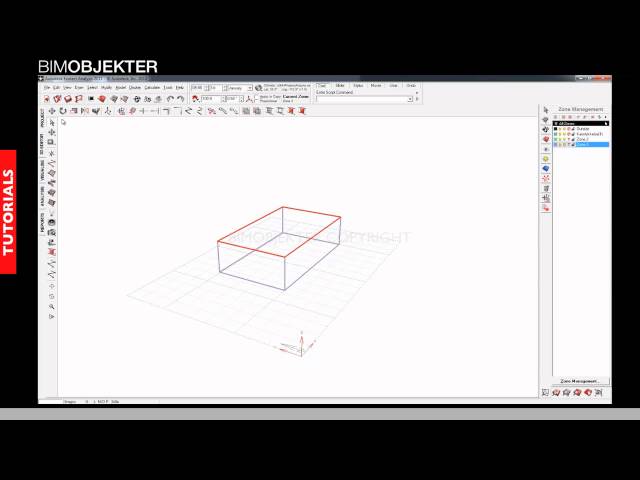The width and height of the screenshot is (640, 480).
Task: Open the Help menu
Action: click(x=180, y=88)
